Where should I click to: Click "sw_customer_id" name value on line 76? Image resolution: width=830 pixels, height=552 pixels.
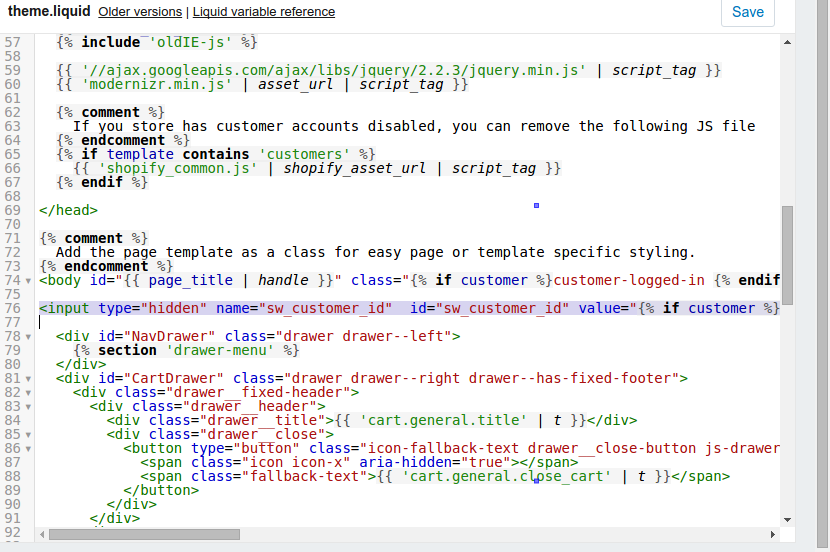[x=326, y=308]
